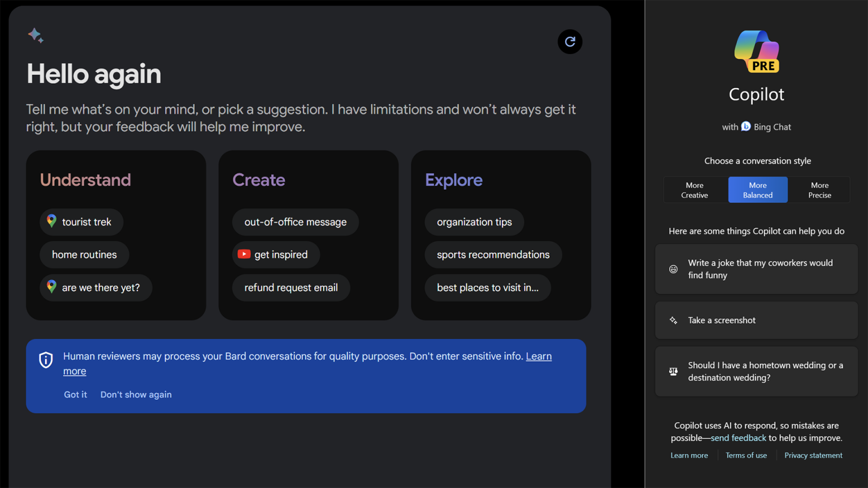The height and width of the screenshot is (488, 868).
Task: Open the Terms of use link
Action: coord(746,455)
